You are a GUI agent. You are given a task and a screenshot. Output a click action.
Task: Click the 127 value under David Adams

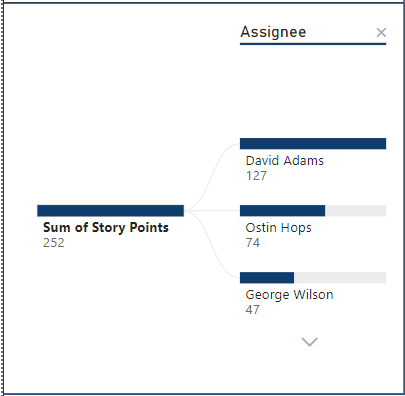tap(256, 176)
